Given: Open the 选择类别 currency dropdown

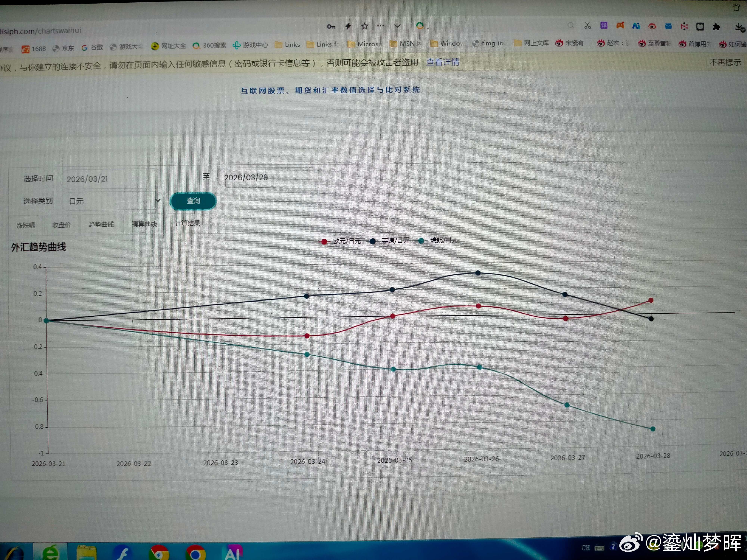Looking at the screenshot, I should coord(112,201).
